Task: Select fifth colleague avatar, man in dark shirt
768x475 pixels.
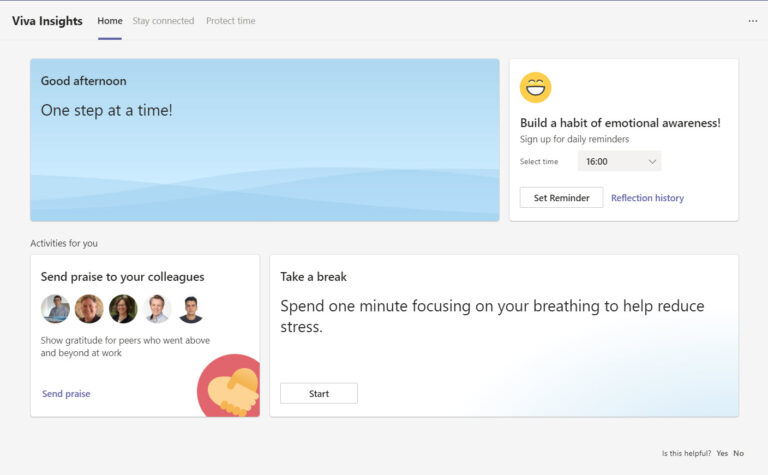Action: click(x=191, y=309)
